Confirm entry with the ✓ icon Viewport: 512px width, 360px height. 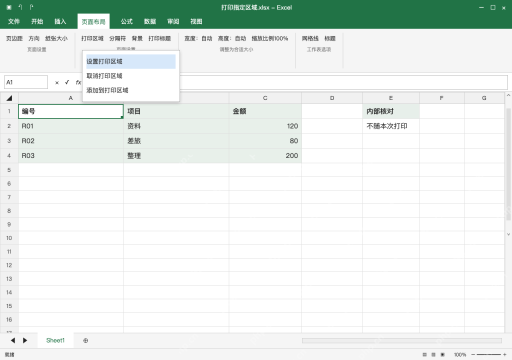[x=67, y=82]
